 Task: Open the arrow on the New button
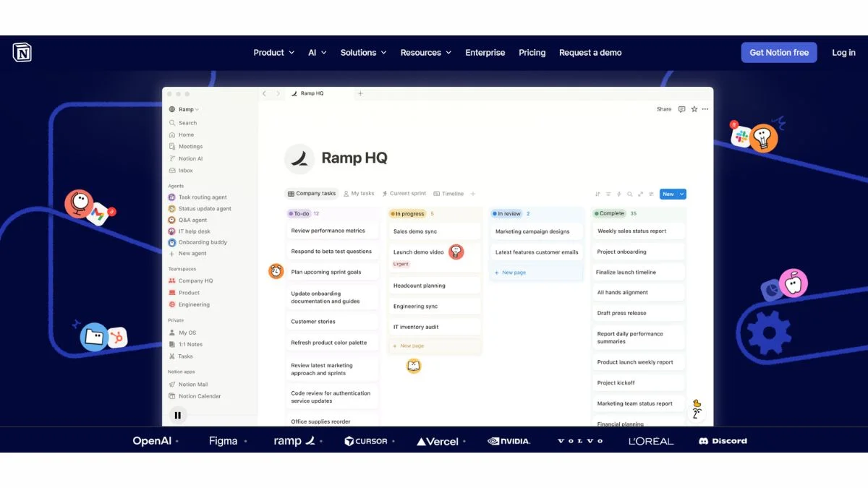[682, 194]
